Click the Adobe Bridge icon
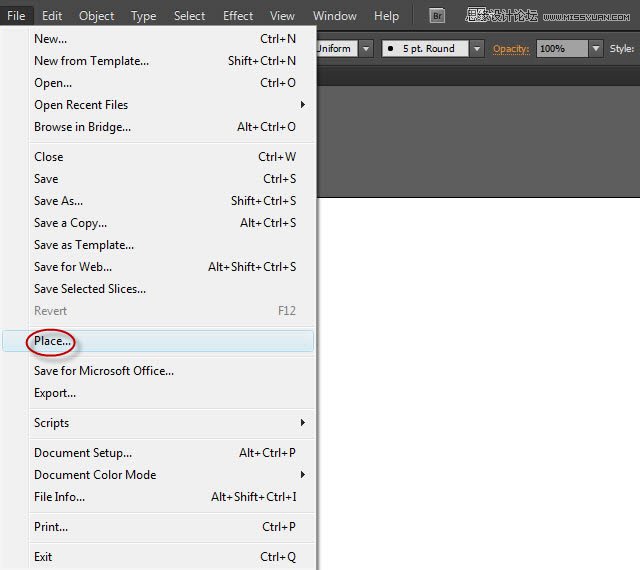 click(437, 16)
